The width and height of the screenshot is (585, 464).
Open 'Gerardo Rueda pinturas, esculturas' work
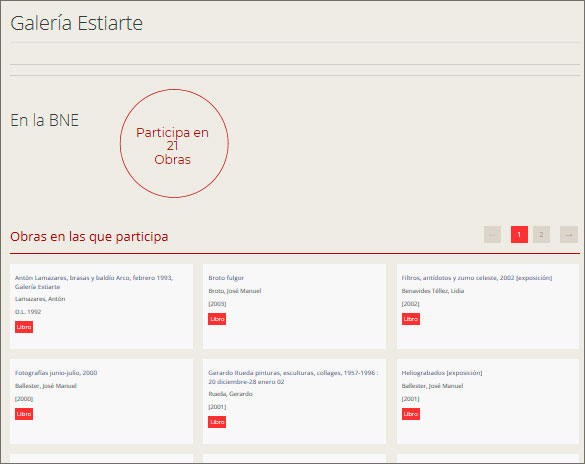[x=293, y=377]
